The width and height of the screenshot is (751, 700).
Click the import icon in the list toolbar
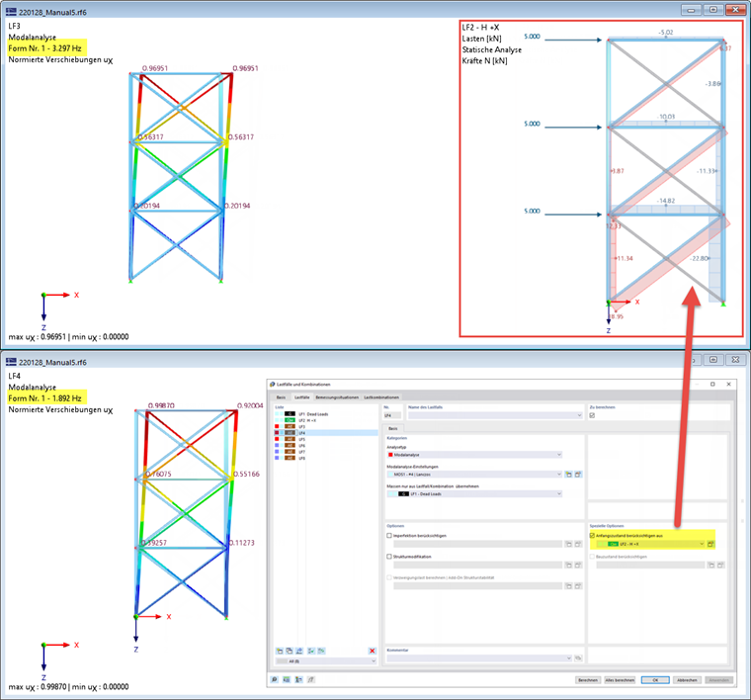(299, 651)
